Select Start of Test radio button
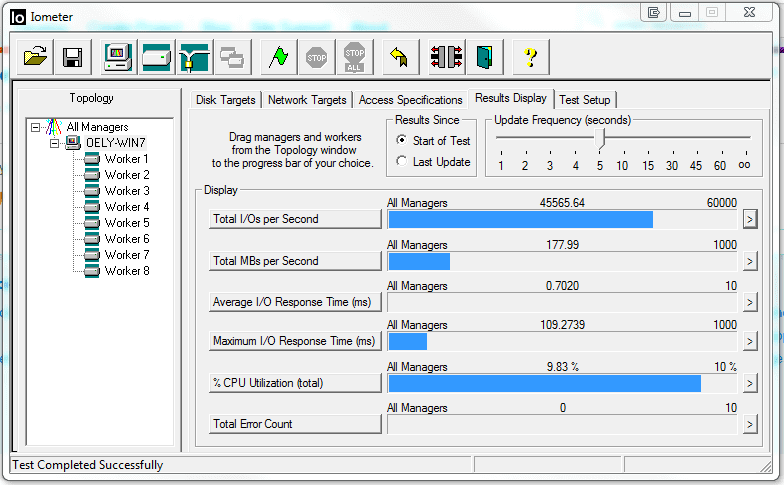Image resolution: width=784 pixels, height=485 pixels. (x=401, y=140)
